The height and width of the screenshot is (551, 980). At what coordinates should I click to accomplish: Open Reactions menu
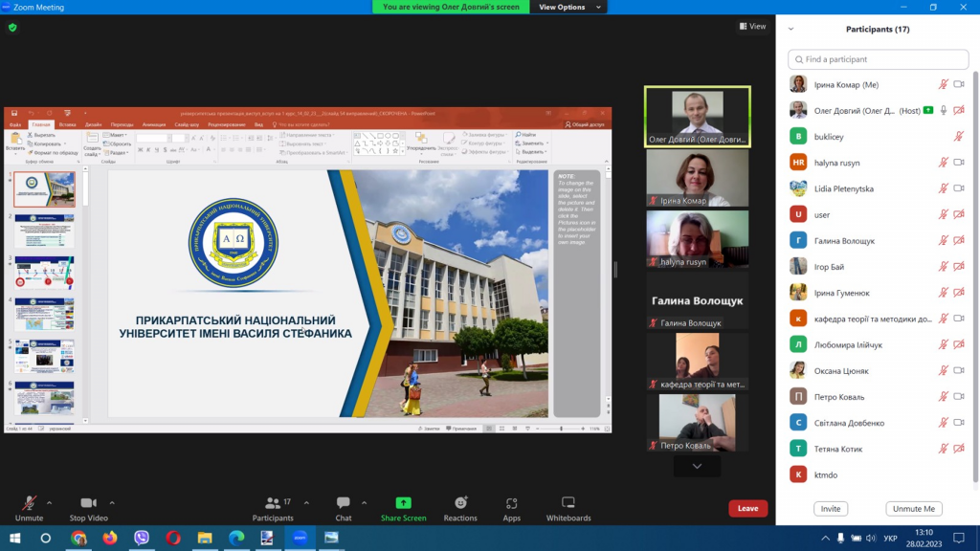pos(460,503)
